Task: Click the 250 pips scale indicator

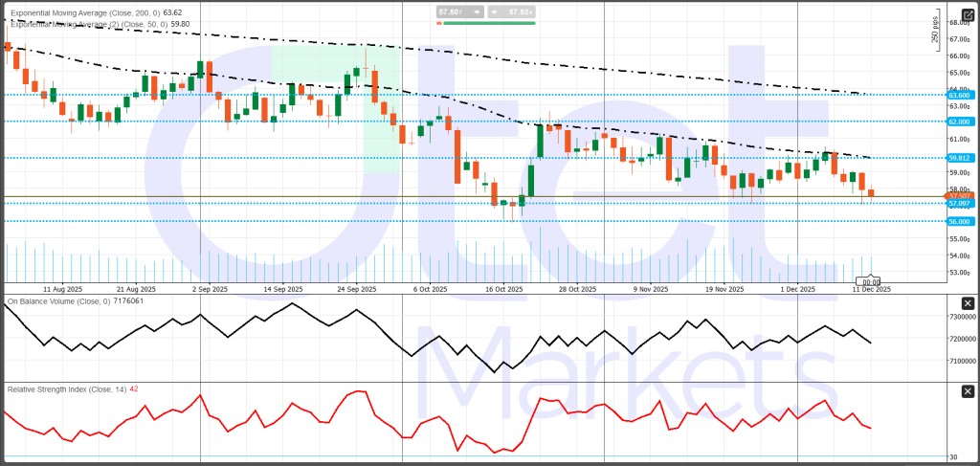Action: point(935,30)
